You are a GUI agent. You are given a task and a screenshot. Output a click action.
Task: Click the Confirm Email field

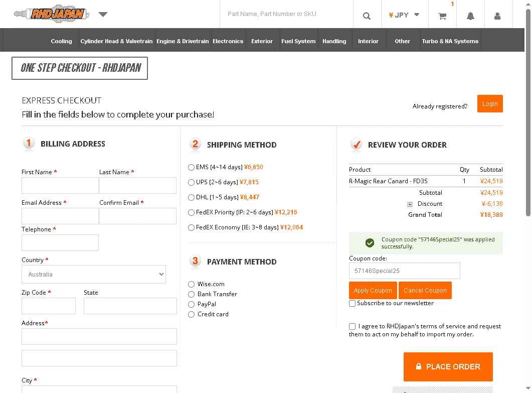click(138, 216)
